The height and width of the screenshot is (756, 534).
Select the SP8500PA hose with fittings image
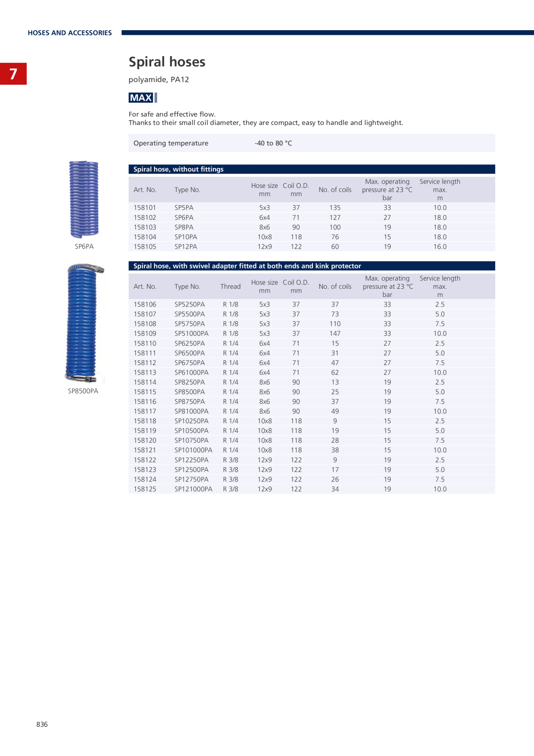point(85,323)
